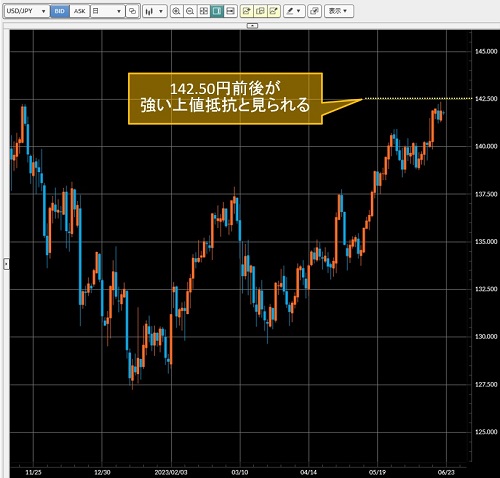
Task: Click the 05/19 date axis label
Action: coord(377,472)
